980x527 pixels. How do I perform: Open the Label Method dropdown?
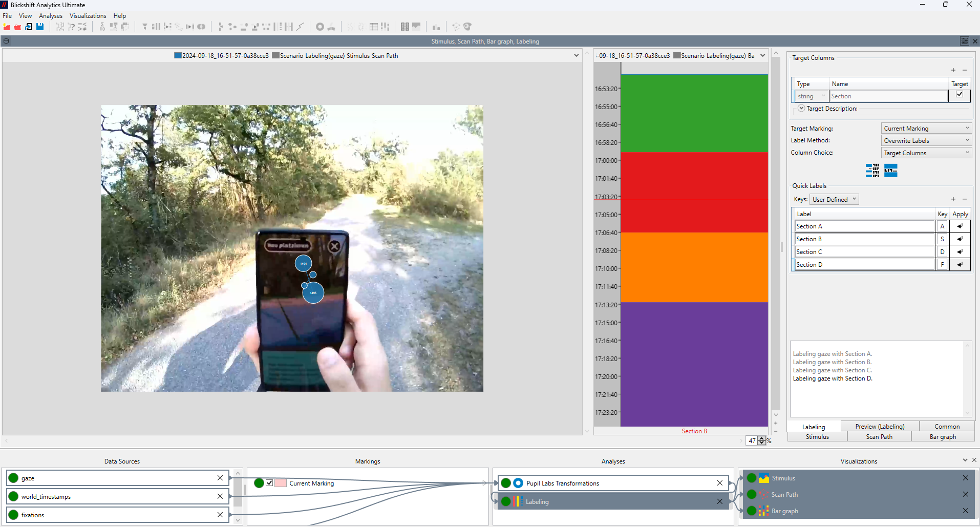pyautogui.click(x=926, y=141)
